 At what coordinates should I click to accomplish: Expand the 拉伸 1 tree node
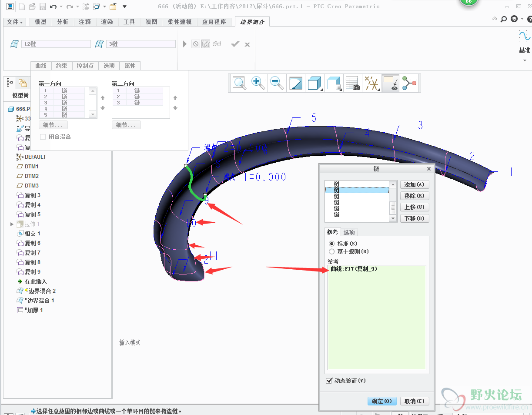tap(12, 224)
